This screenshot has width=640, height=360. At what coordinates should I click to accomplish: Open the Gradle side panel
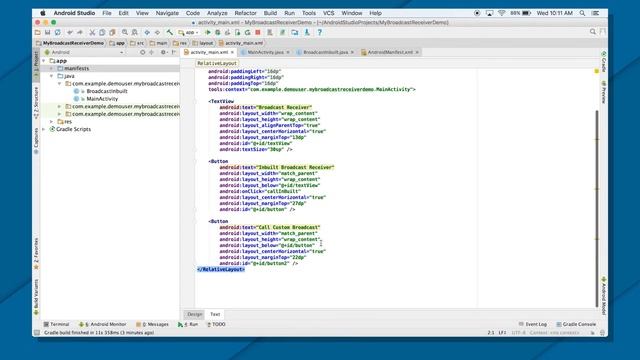603,61
